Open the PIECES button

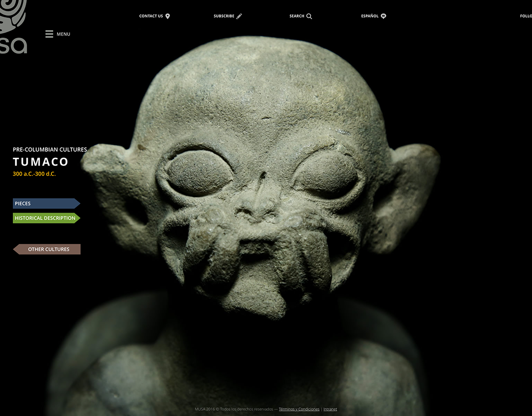tap(47, 203)
